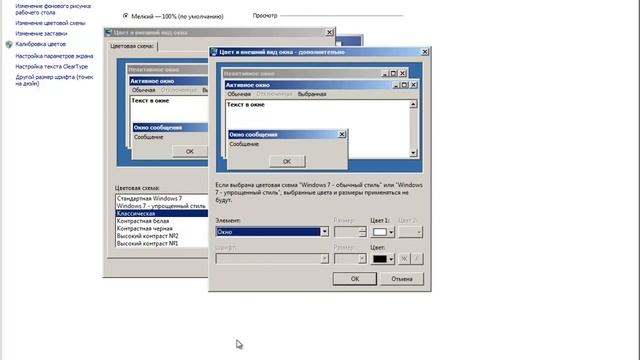This screenshot has height=360, width=640.
Task: Click the close icon of Неактивное окно preview
Action: pos(402,73)
